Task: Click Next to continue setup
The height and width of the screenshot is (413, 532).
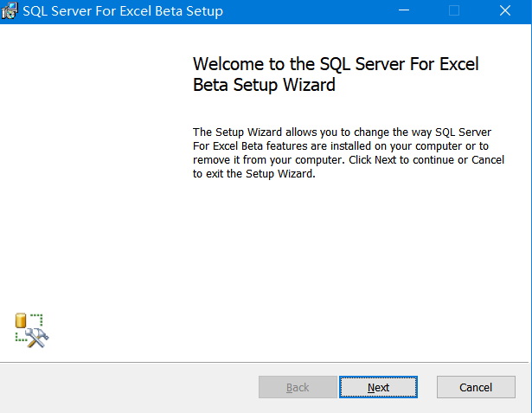Action: [x=378, y=387]
